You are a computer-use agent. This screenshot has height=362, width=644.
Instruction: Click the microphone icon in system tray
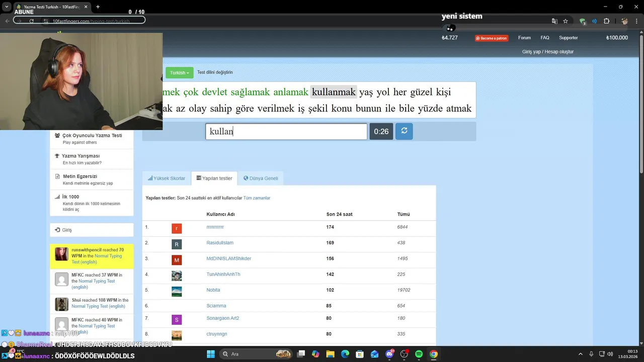click(591, 354)
